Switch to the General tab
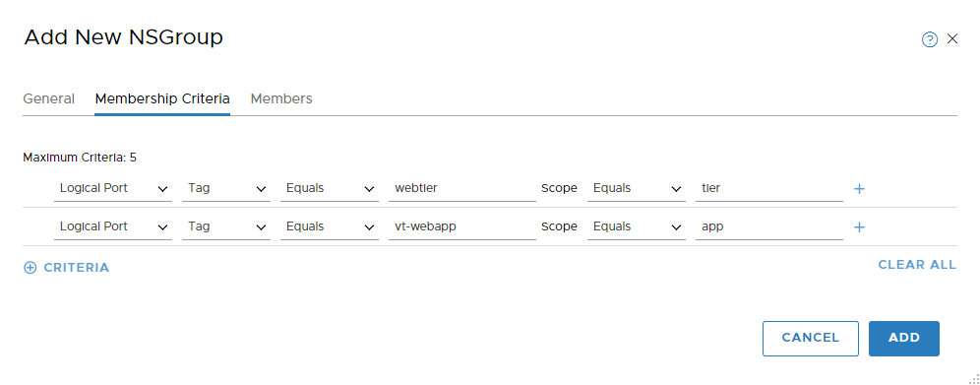 coord(49,98)
